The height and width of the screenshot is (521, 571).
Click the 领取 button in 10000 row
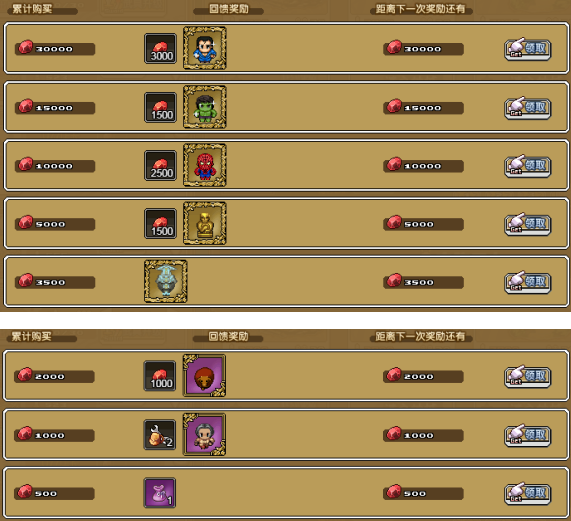click(x=528, y=166)
